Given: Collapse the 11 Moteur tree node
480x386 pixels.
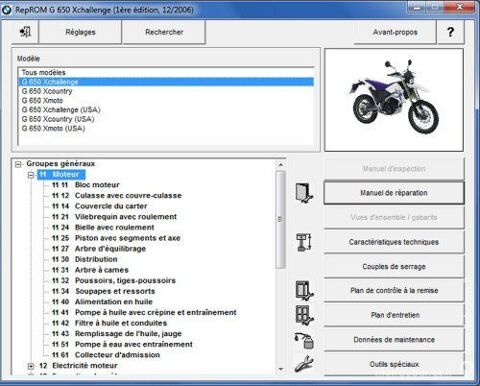Looking at the screenshot, I should pos(31,175).
